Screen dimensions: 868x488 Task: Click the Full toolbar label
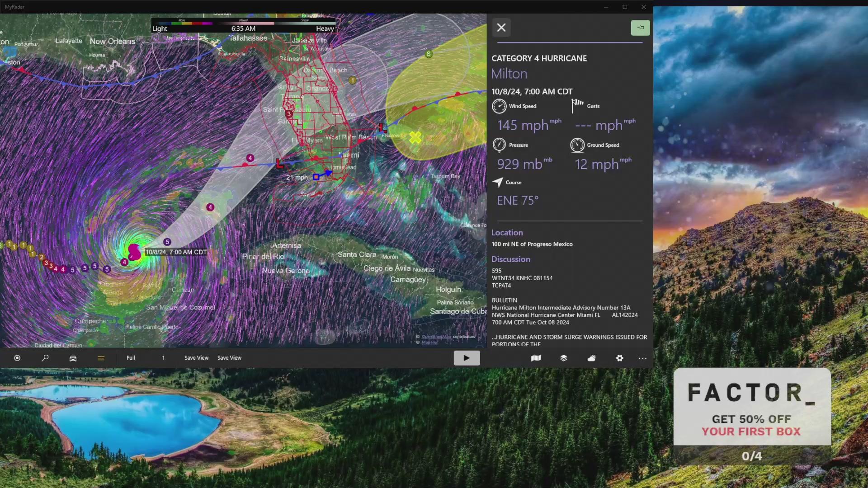[131, 358]
